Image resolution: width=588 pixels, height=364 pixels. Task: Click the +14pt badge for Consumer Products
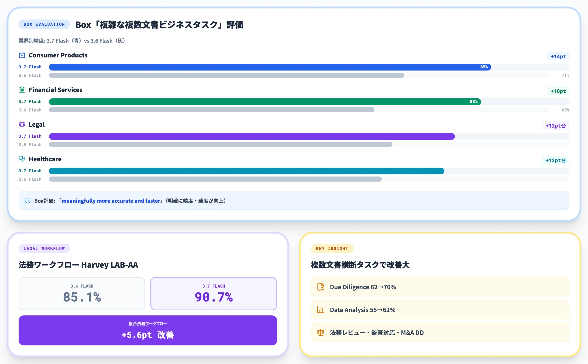click(558, 56)
